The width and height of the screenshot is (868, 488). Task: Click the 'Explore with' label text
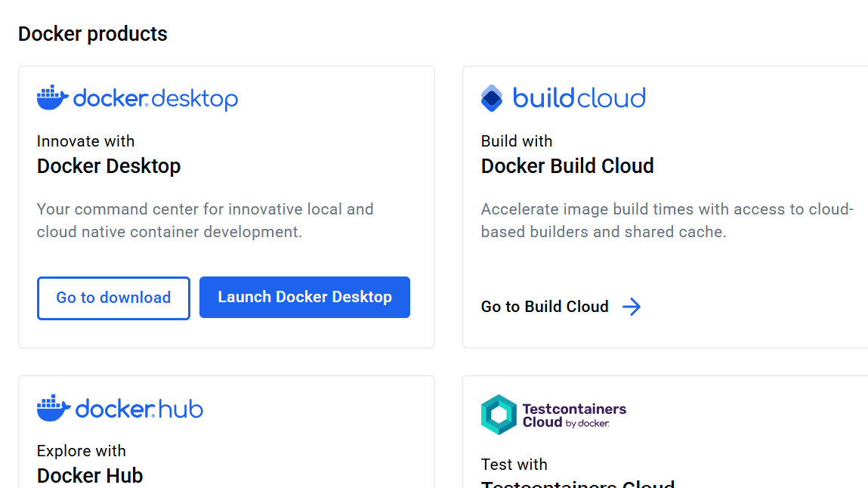(82, 451)
